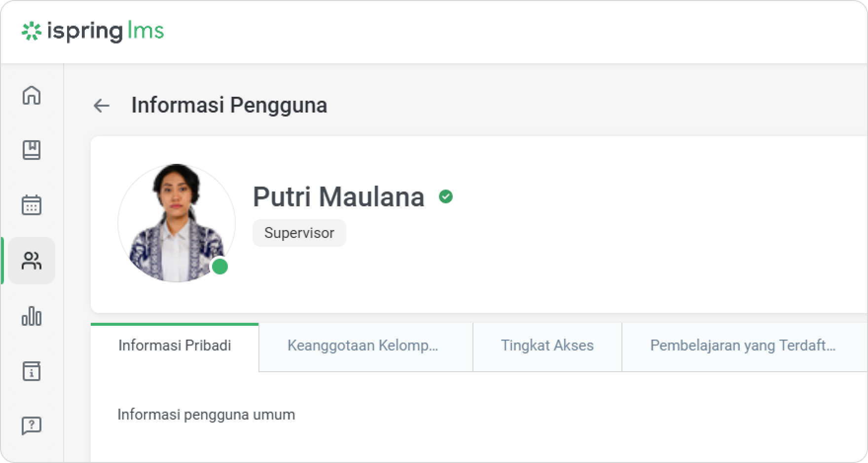This screenshot has height=463, width=868.
Task: Open the Tingkat Akses tab
Action: [x=547, y=346]
